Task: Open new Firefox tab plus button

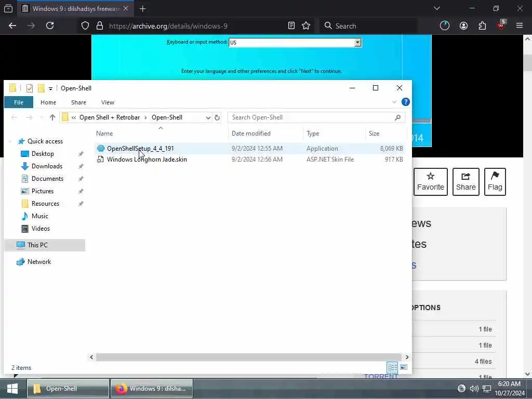Action: [x=142, y=9]
